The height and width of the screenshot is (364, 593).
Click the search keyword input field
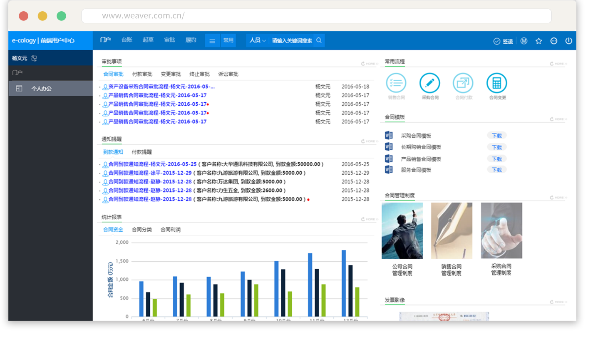pos(292,40)
